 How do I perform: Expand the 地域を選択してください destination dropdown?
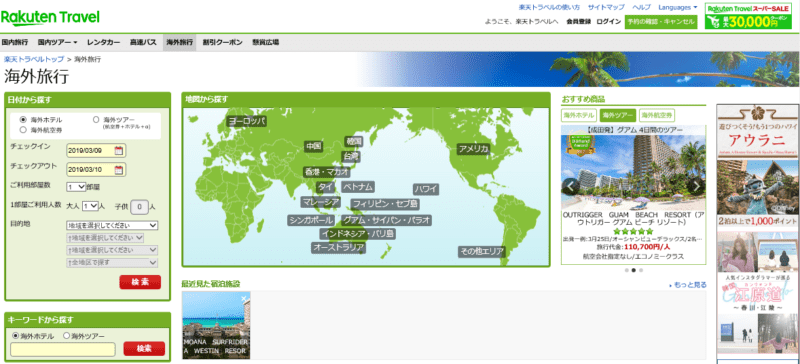(112, 225)
